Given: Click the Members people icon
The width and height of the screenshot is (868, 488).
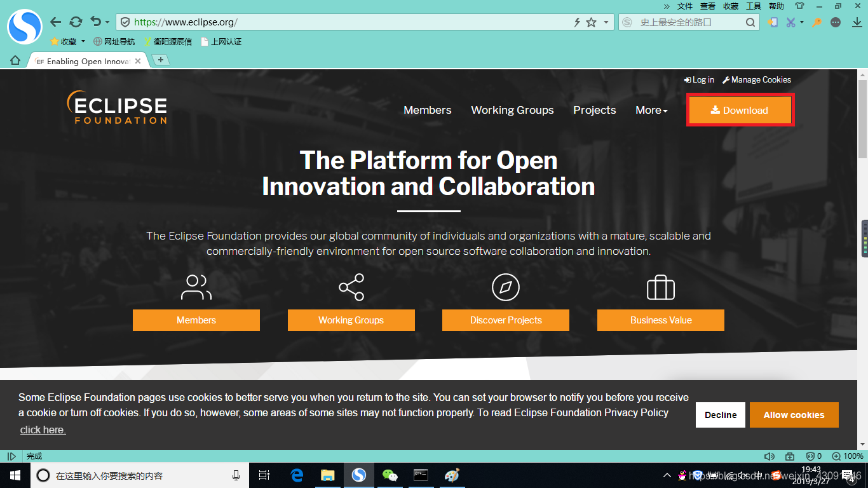Looking at the screenshot, I should pyautogui.click(x=196, y=287).
